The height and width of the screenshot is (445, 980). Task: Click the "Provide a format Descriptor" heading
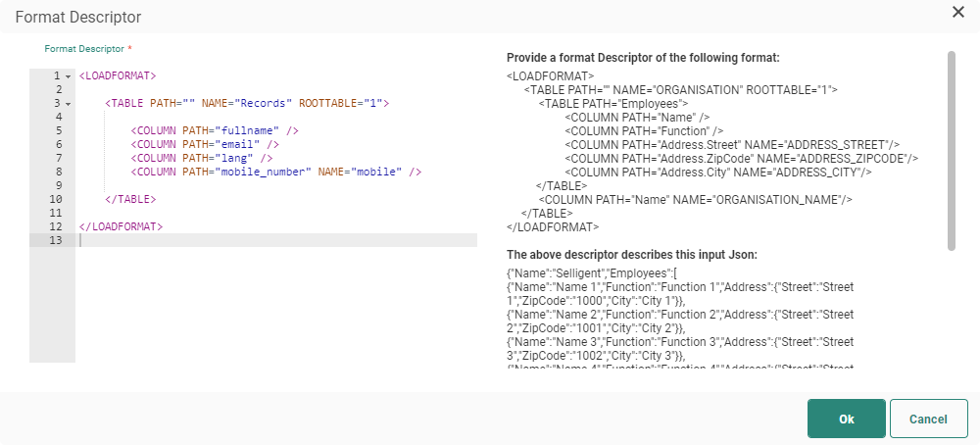(x=643, y=59)
